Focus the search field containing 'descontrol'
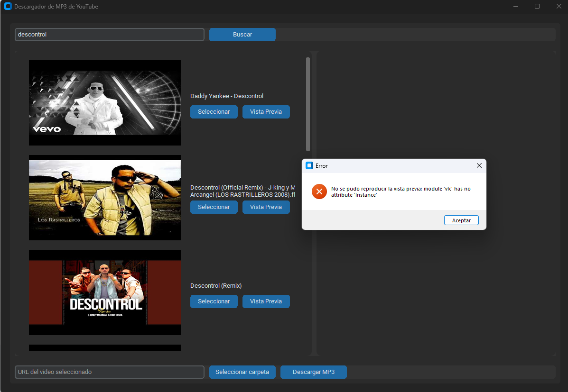This screenshot has height=392, width=568. [110, 35]
